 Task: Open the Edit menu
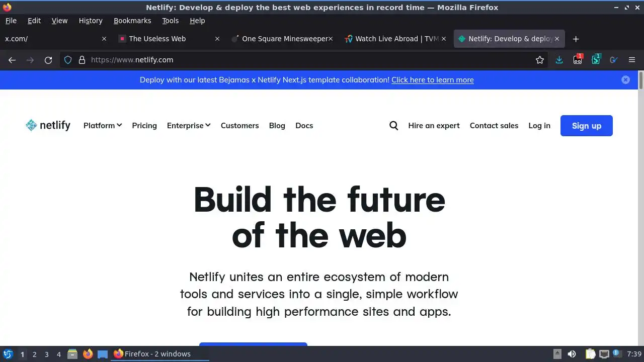coord(34,21)
